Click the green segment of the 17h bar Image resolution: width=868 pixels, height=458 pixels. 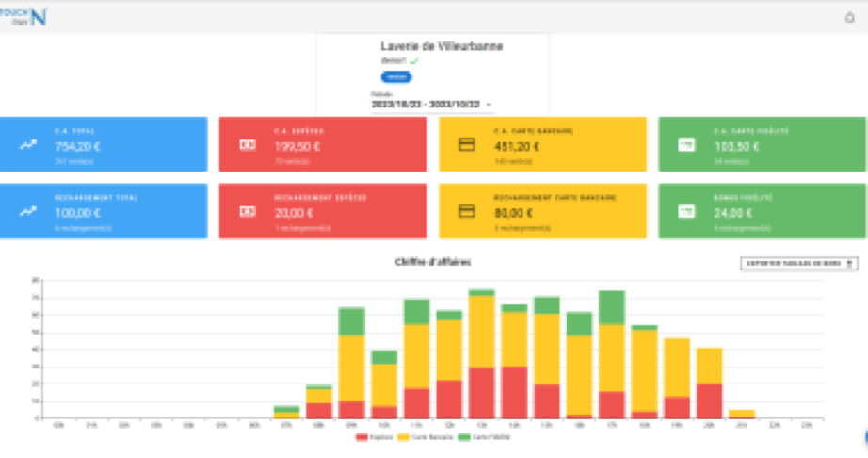[612, 306]
